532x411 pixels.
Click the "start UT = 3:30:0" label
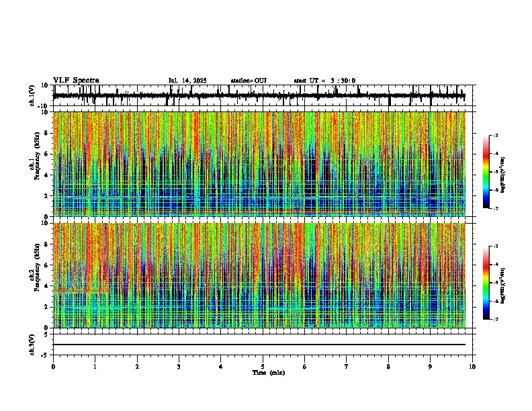pyautogui.click(x=324, y=81)
